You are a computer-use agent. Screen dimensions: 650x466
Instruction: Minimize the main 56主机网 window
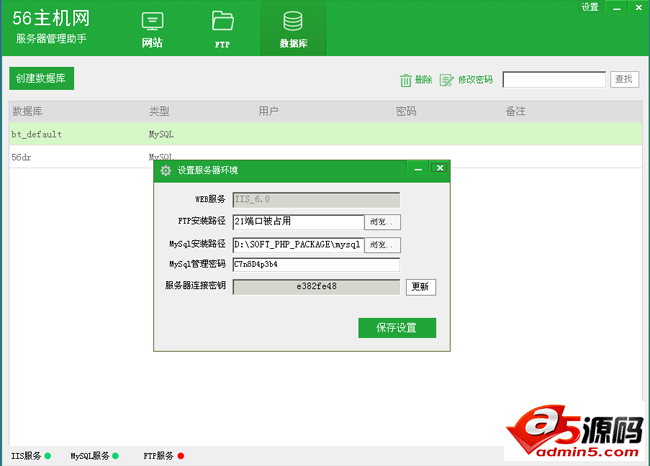617,7
